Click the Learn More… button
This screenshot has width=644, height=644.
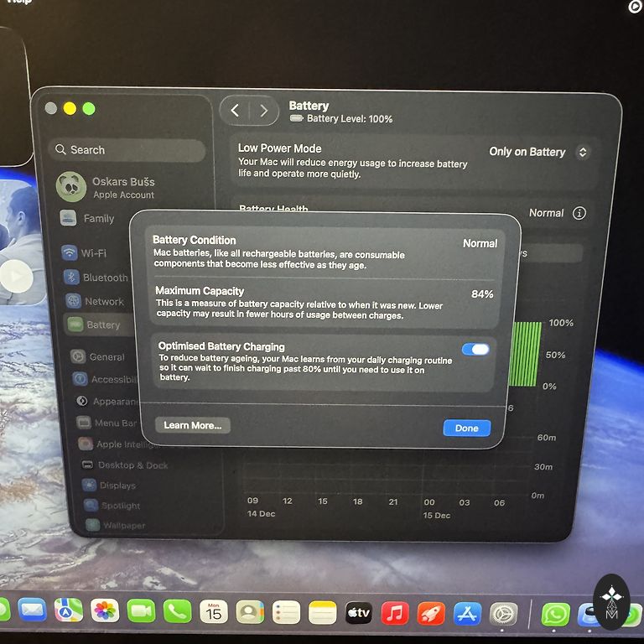click(192, 425)
